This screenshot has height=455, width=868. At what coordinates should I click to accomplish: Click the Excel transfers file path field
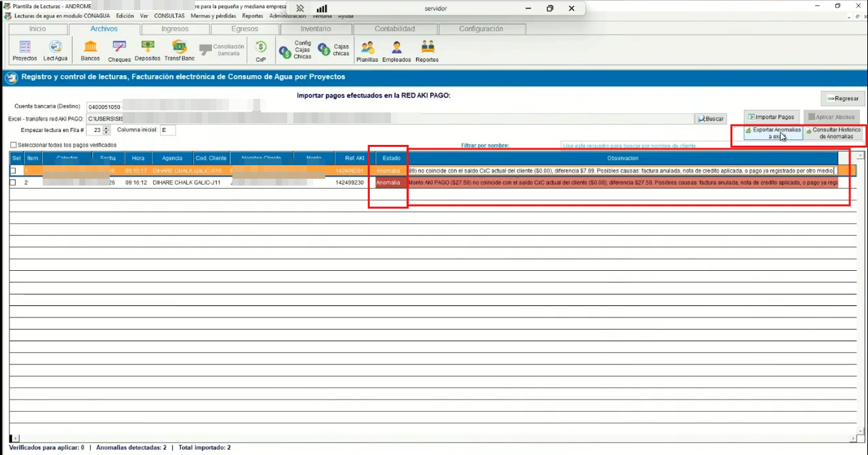click(x=389, y=118)
